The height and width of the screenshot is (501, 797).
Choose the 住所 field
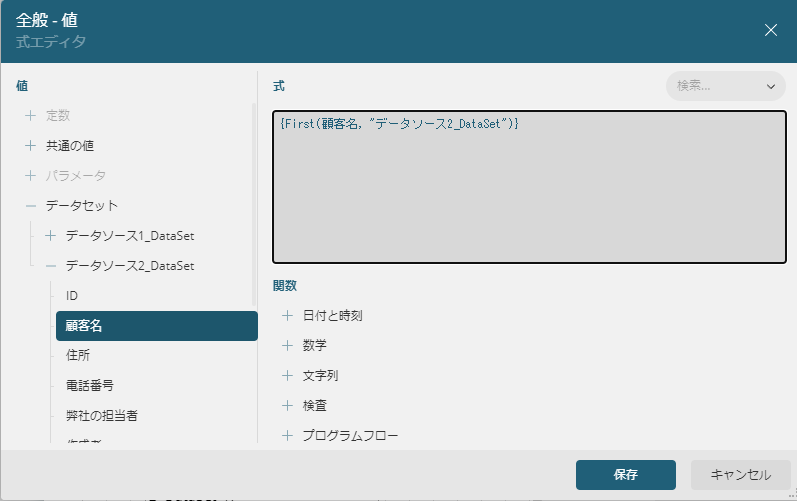pyautogui.click(x=78, y=355)
